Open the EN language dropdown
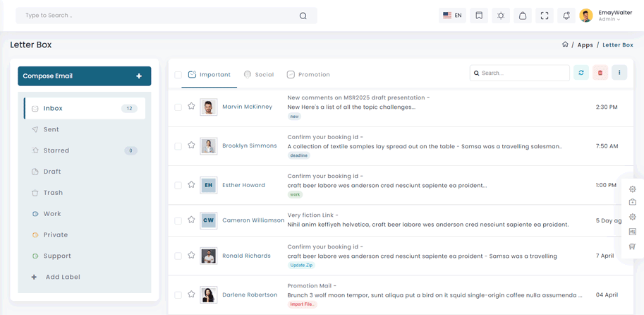The height and width of the screenshot is (315, 644). 452,16
